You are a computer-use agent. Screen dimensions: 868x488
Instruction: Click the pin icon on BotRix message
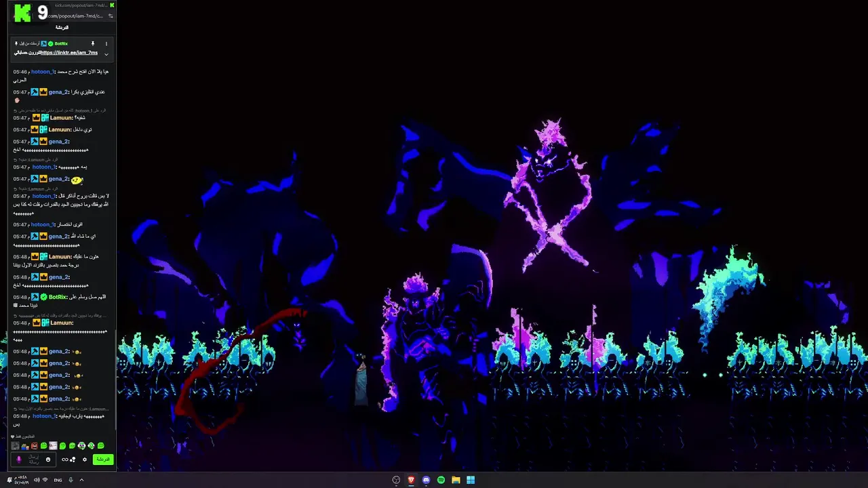click(x=93, y=43)
